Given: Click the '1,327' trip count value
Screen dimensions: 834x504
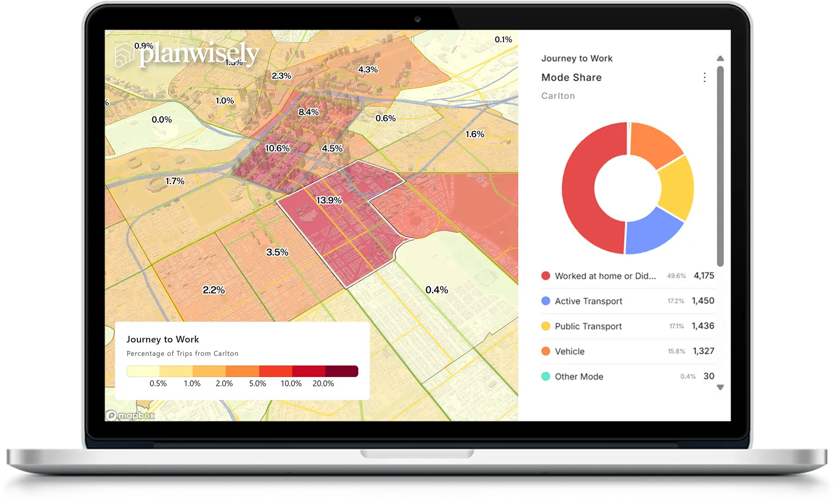Looking at the screenshot, I should click(704, 351).
